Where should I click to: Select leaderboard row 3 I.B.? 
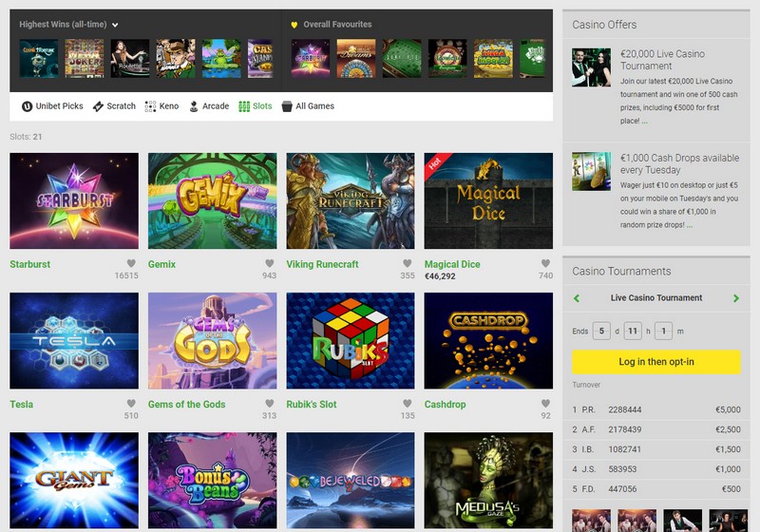(x=656, y=449)
